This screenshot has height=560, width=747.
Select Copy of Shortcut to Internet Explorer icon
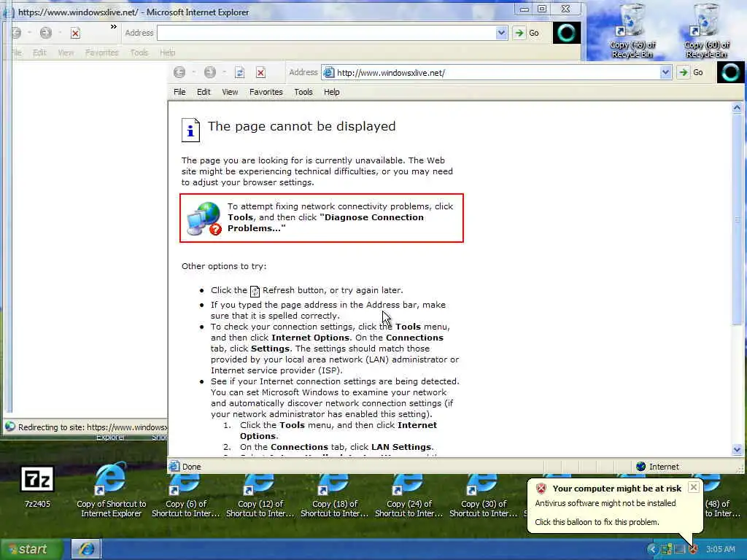pyautogui.click(x=111, y=491)
